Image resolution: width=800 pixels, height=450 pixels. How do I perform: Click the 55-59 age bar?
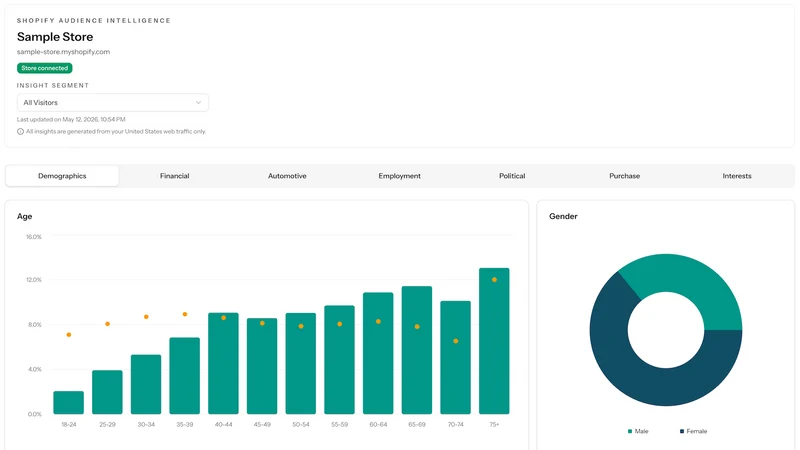[339, 360]
